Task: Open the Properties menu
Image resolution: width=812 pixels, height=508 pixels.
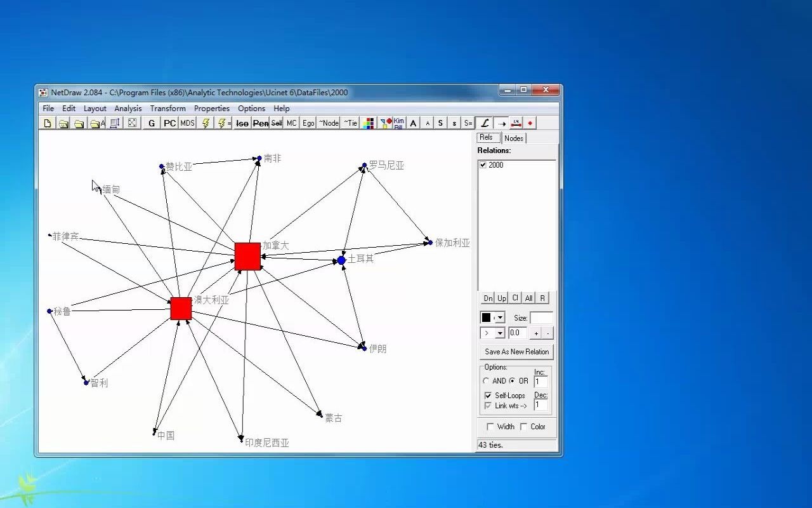Action: tap(212, 109)
